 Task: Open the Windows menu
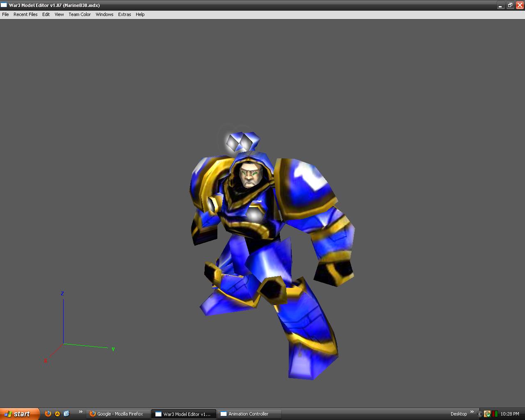[105, 14]
